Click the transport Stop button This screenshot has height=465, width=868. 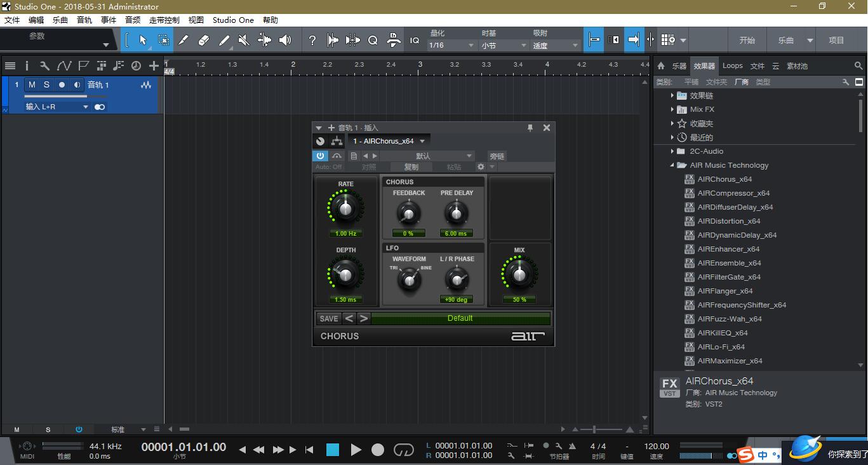pos(333,450)
